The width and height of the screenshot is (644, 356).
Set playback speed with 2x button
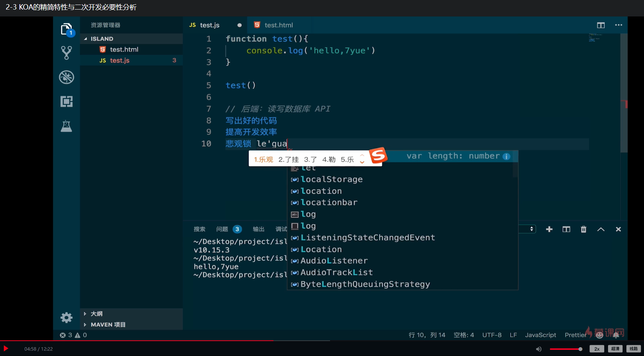pos(597,349)
